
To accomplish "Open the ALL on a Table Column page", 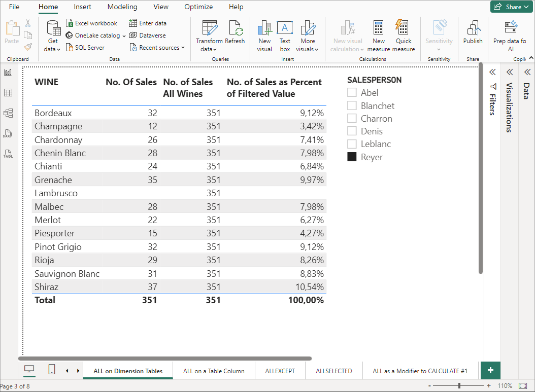I will click(214, 371).
